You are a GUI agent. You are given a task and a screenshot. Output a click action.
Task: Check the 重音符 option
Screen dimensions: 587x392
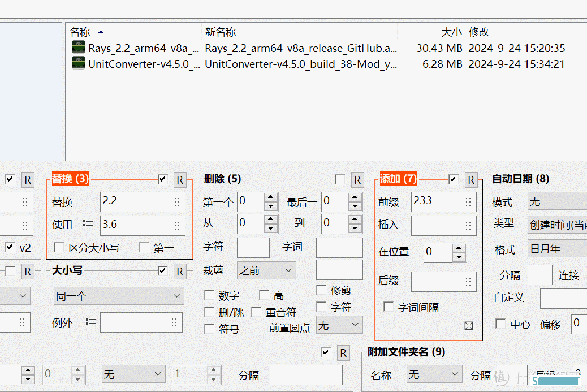(x=256, y=312)
